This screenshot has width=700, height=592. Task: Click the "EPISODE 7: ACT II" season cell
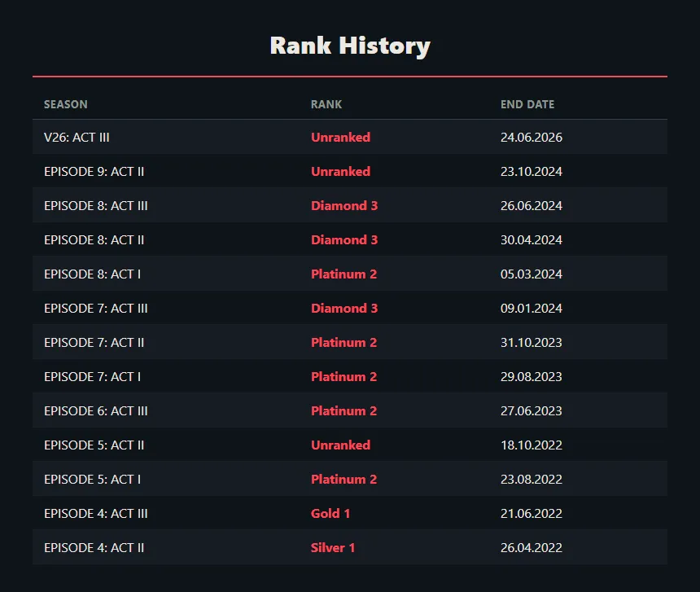(x=94, y=343)
